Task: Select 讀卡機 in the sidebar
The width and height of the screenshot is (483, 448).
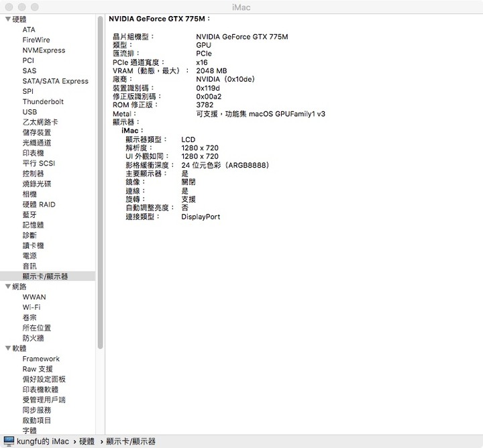Action: (x=33, y=245)
